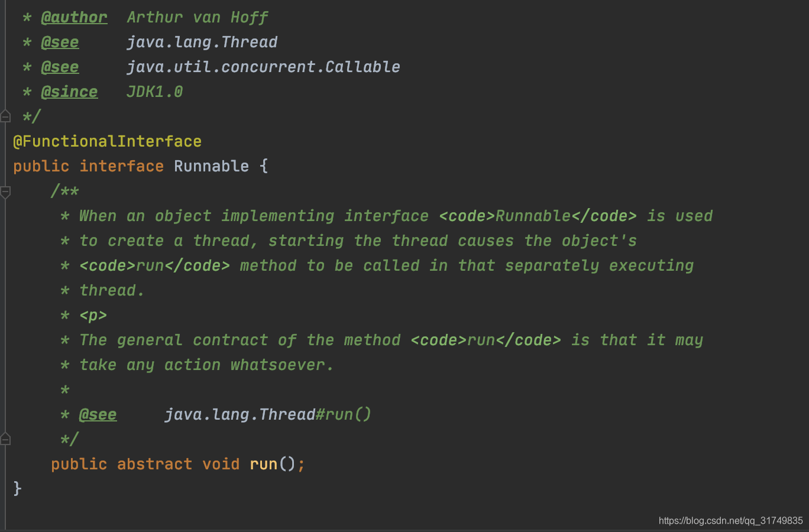This screenshot has height=532, width=809.
Task: Click the "interface" keyword in the declaration
Action: click(121, 167)
